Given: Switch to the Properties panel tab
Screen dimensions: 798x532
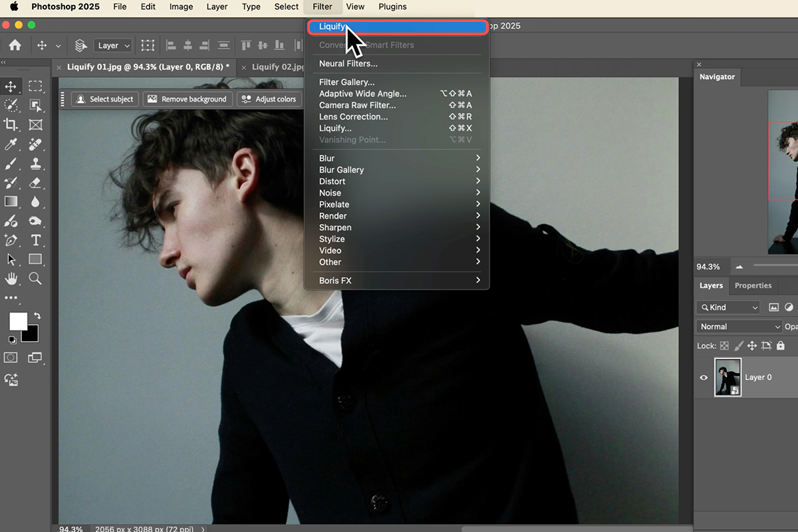Looking at the screenshot, I should [753, 285].
